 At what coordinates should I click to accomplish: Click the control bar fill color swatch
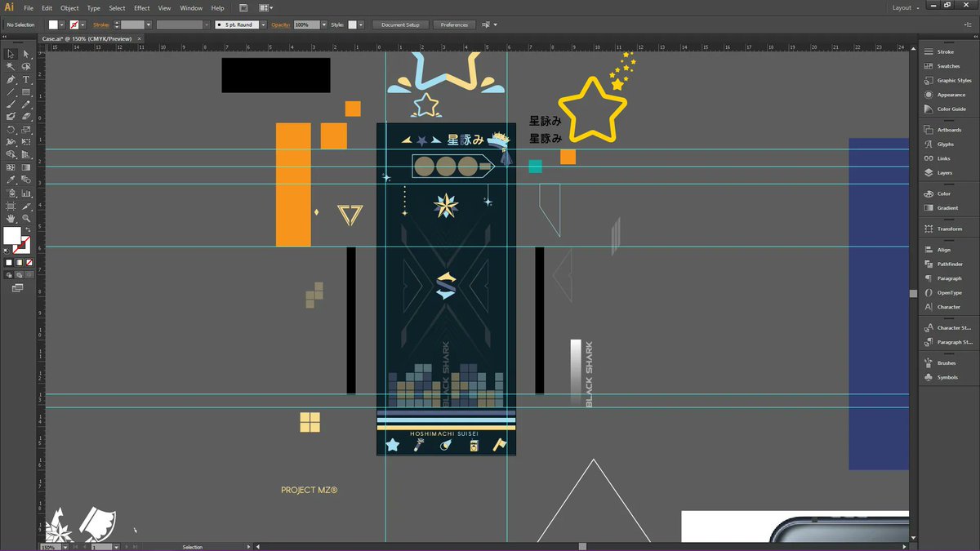pyautogui.click(x=53, y=25)
